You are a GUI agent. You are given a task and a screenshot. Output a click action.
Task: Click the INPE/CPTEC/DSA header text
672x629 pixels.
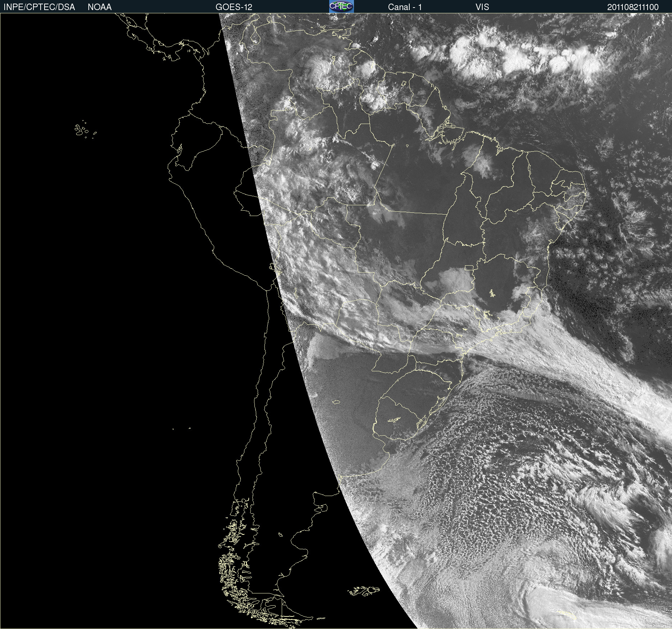[x=39, y=7]
